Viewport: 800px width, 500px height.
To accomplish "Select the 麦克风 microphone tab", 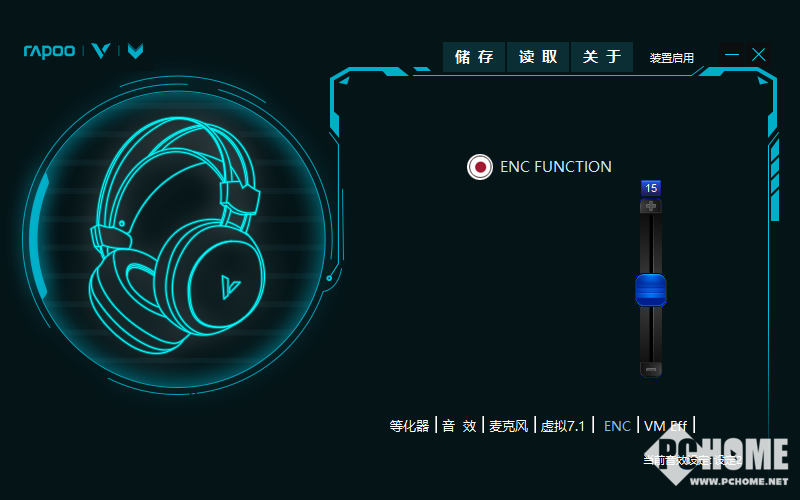I will 509,426.
